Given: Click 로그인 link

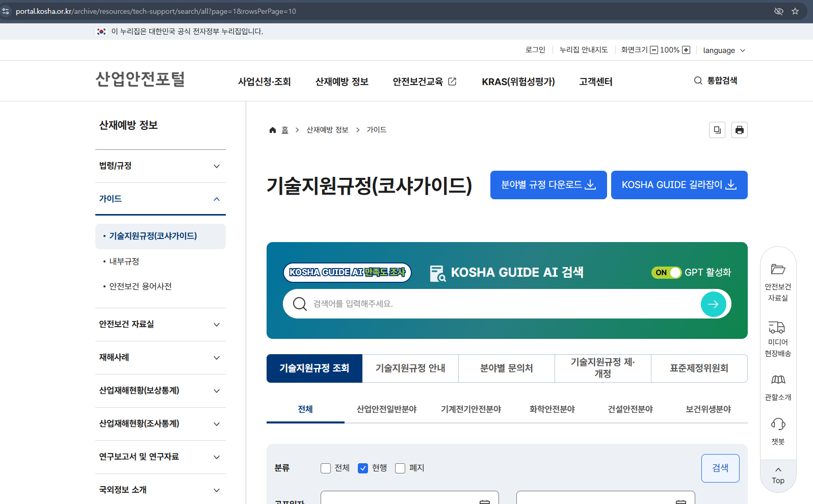Looking at the screenshot, I should tap(535, 50).
